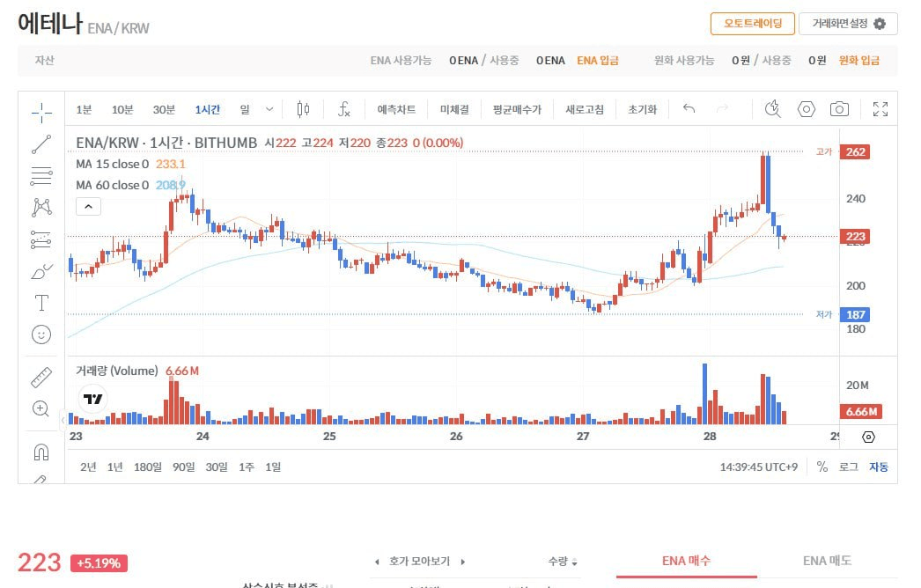921x588 pixels.
Task: Click the ENA 입금 deposit link
Action: tap(597, 61)
